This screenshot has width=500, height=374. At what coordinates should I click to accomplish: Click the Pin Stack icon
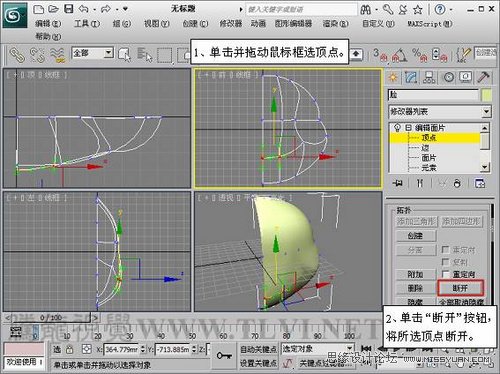(398, 183)
